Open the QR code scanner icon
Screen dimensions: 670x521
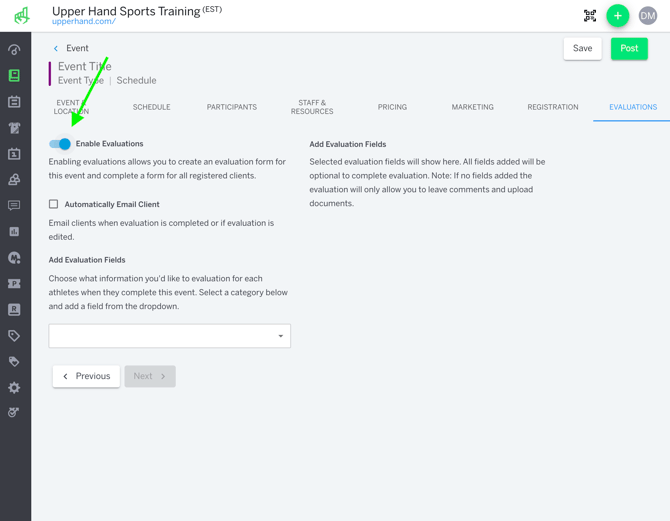click(590, 16)
